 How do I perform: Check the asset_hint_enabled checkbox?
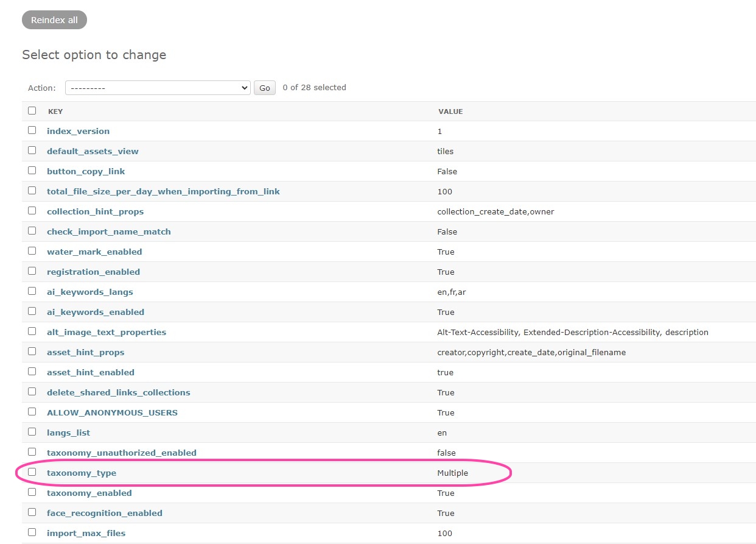[x=32, y=372]
